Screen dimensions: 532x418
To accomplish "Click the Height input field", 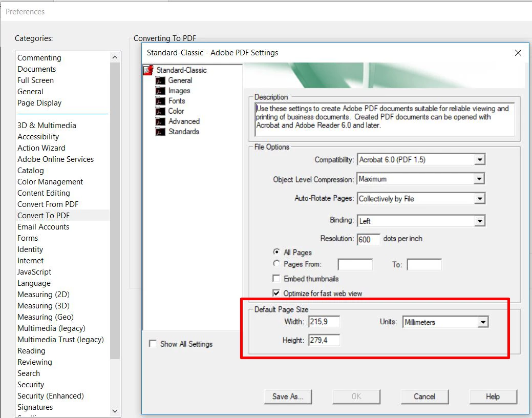I will coord(324,340).
